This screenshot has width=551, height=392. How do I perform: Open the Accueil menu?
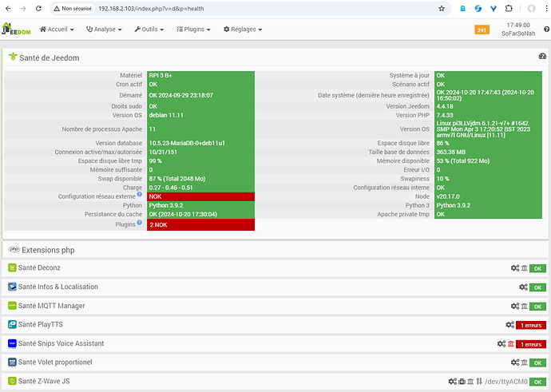(x=57, y=30)
